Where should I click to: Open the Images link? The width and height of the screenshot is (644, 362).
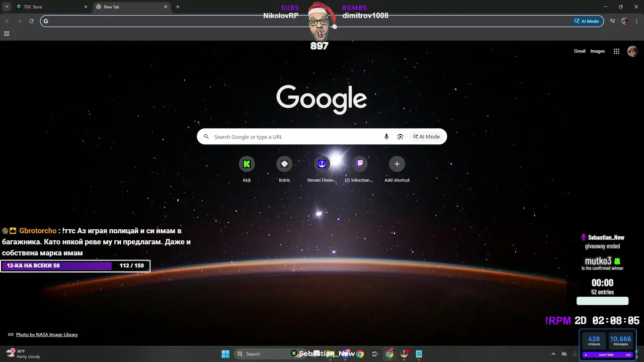tap(597, 51)
